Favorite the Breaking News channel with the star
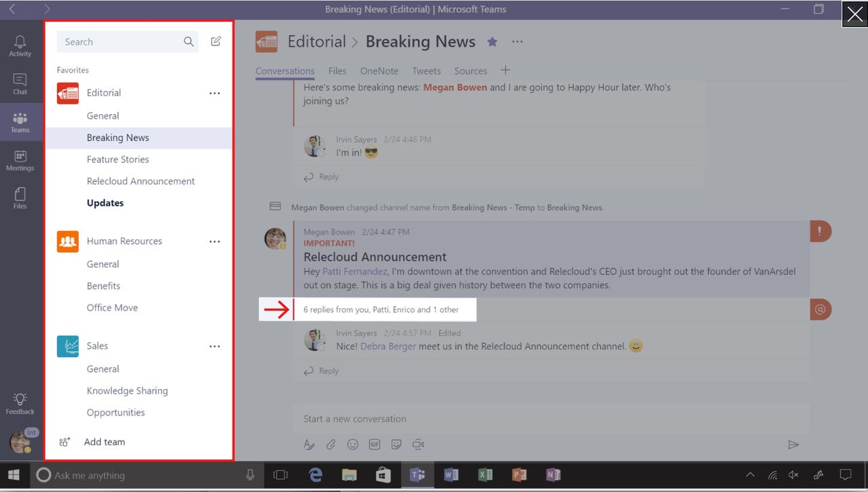 [x=492, y=41]
